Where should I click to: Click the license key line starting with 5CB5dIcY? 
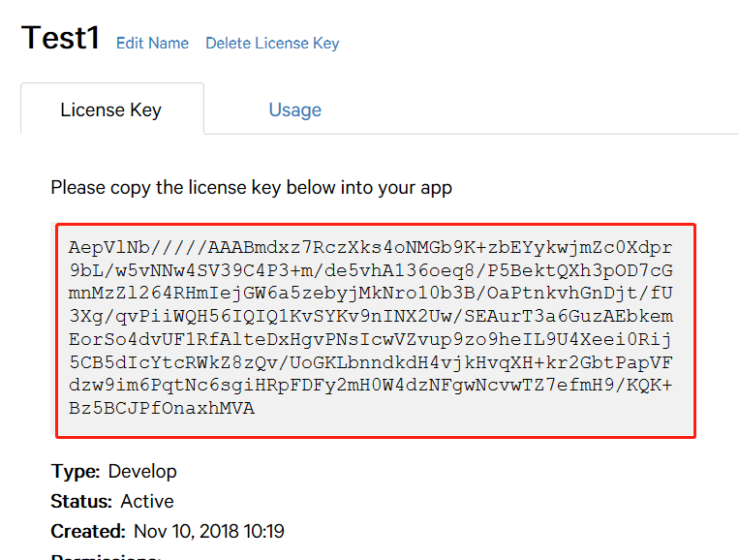[x=370, y=362]
